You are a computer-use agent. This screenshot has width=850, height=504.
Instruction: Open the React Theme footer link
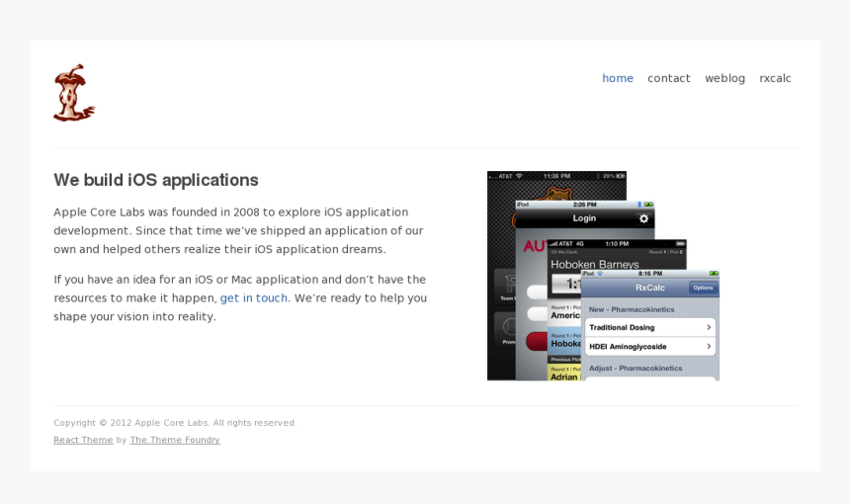(83, 440)
